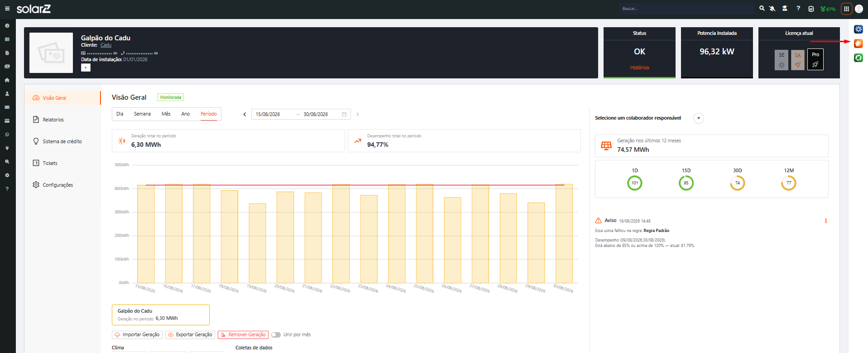Click the plug icon in left sidebar
Viewport: 868px width, 353px height.
7,148
